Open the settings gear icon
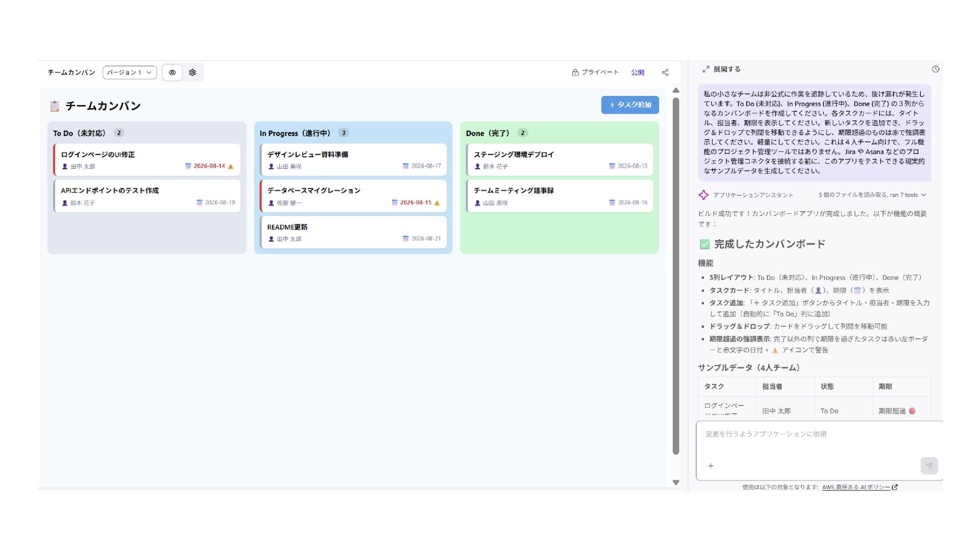The image size is (980, 551). pos(192,72)
